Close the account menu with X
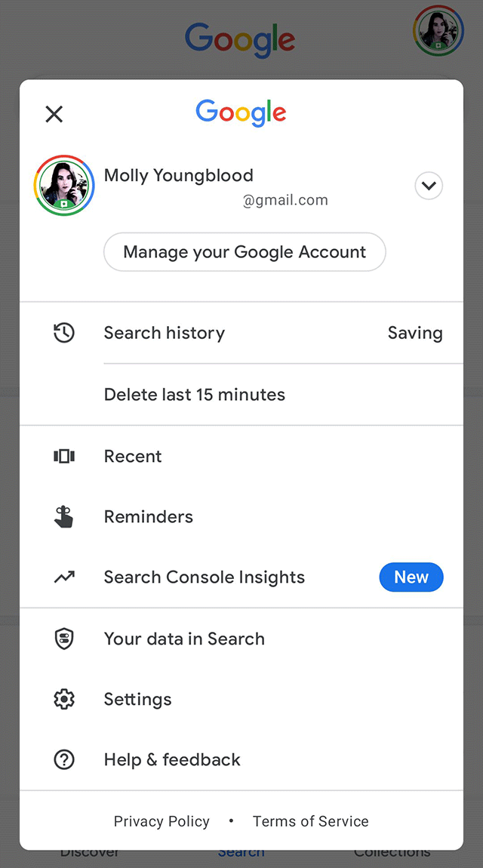Viewport: 483px width, 868px height. 54,114
